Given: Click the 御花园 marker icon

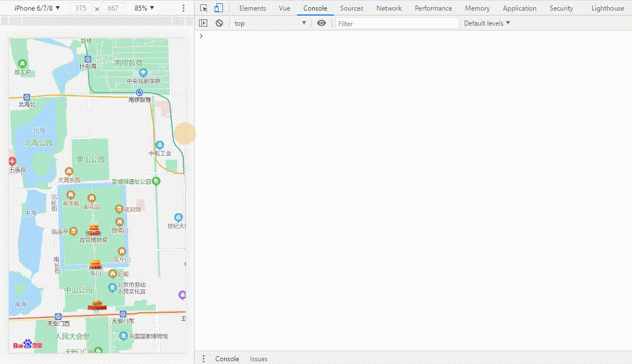Looking at the screenshot, I should pyautogui.click(x=91, y=198).
